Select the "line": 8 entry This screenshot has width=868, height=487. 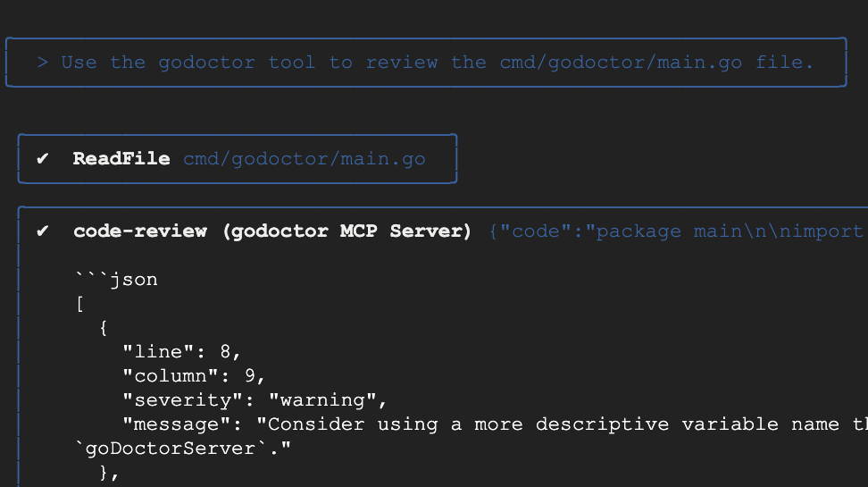pos(182,352)
